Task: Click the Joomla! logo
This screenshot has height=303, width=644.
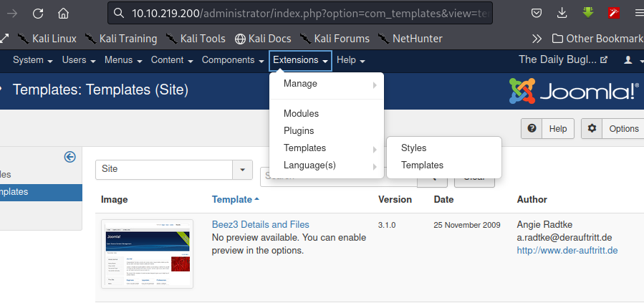Action: click(574, 91)
